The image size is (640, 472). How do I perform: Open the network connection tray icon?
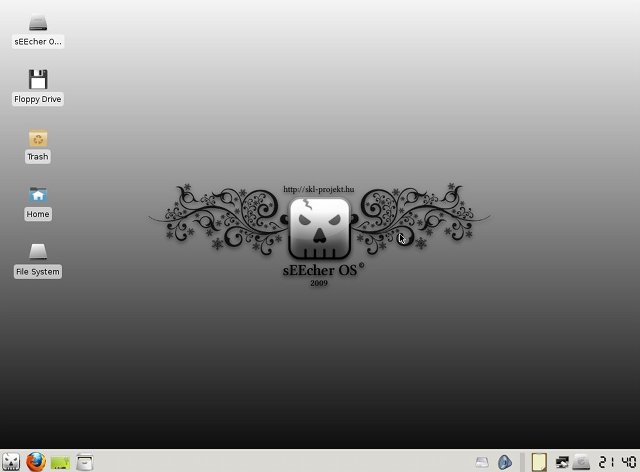coord(562,462)
